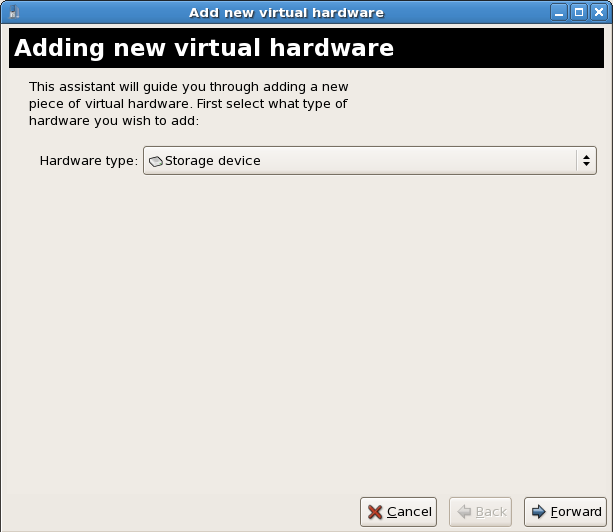Image resolution: width=613 pixels, height=532 pixels.
Task: Proceed with the Forward button
Action: point(565,512)
